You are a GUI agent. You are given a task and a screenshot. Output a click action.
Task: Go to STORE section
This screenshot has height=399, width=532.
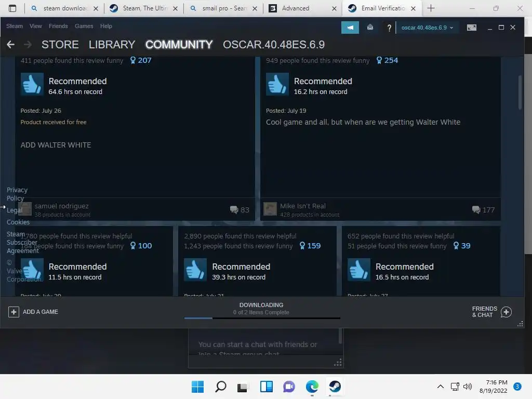tap(60, 45)
